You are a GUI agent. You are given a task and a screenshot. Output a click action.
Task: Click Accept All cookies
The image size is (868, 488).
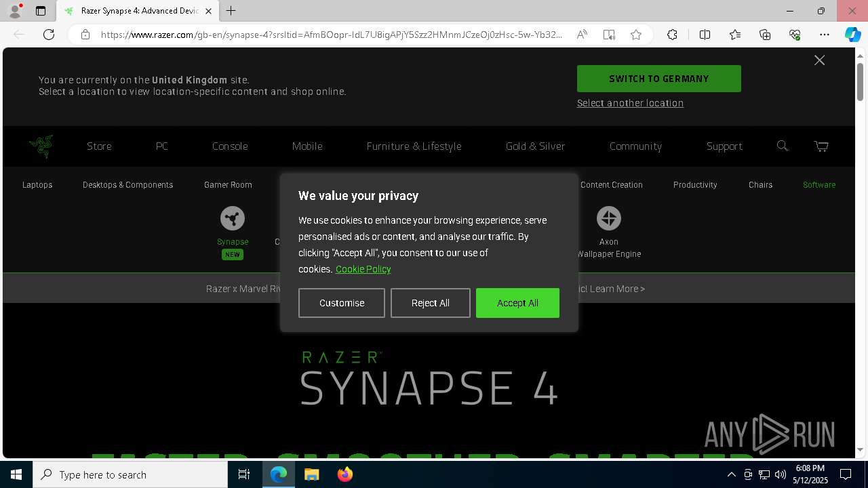point(517,303)
